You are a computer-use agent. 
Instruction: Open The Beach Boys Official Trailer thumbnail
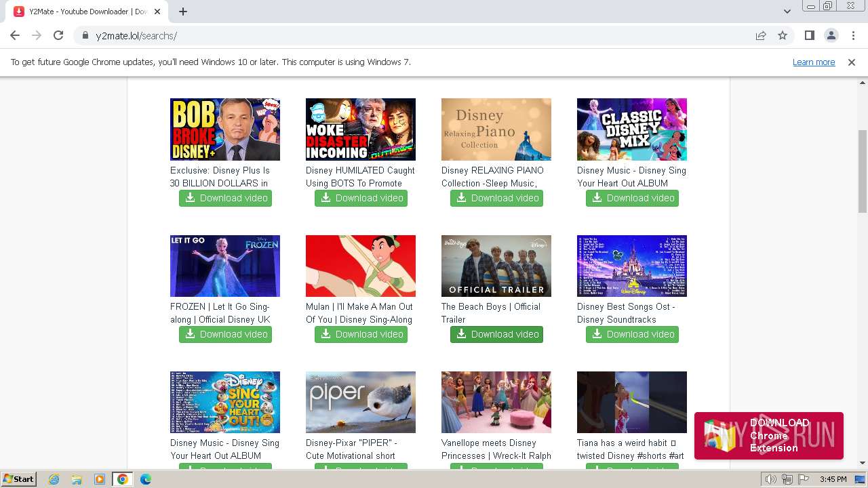496,266
